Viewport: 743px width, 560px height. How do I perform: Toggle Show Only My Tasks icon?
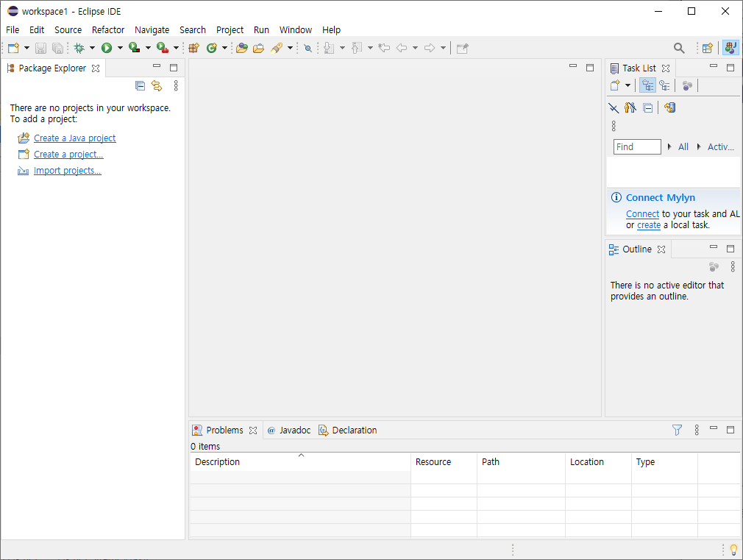point(630,107)
